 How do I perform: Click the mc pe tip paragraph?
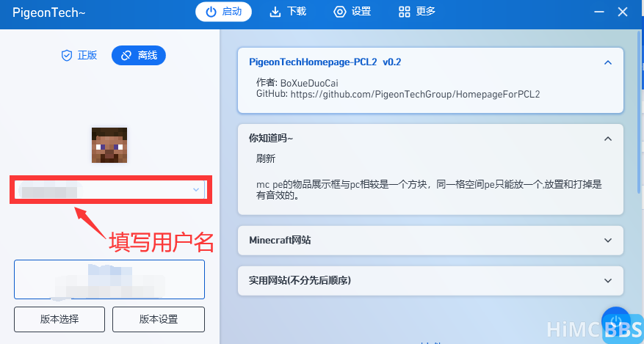[x=429, y=190]
